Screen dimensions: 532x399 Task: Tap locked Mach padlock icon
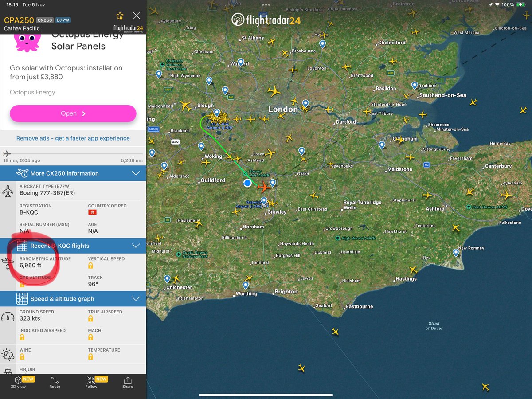tap(90, 337)
